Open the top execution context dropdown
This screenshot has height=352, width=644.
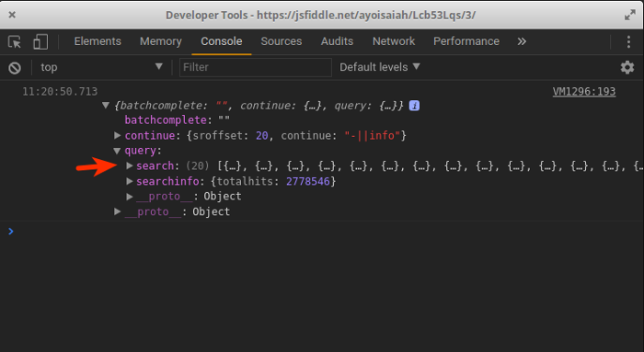tap(102, 67)
